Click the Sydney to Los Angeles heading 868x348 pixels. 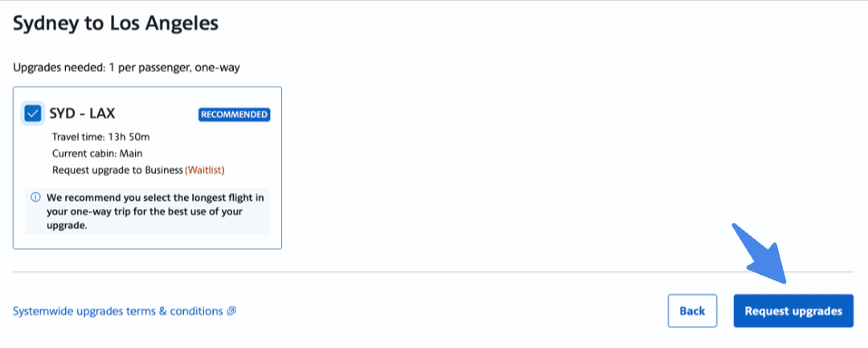point(116,23)
